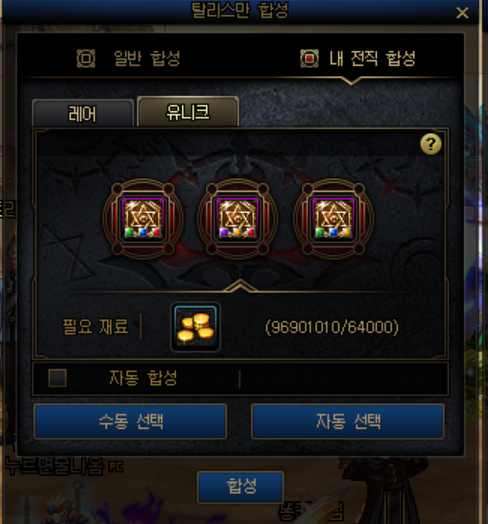This screenshot has width=488, height=524.
Task: Click the 탈리스만 합성 title bar text
Action: click(240, 10)
